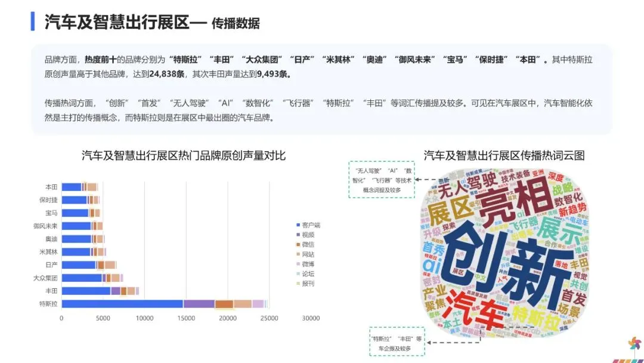Click the 奥迪 axis label
644x363 pixels.
click(x=51, y=239)
